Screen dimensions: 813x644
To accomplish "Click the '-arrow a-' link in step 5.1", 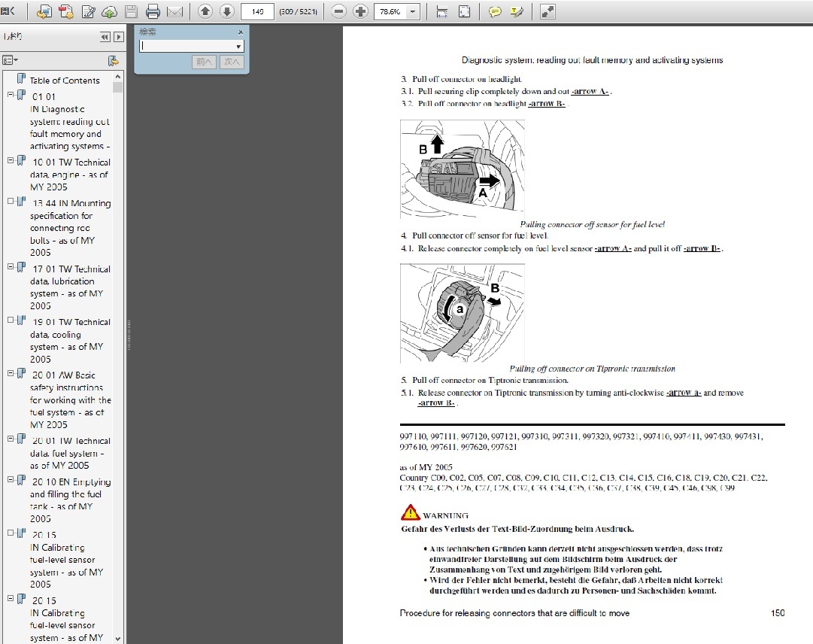I will tap(684, 393).
